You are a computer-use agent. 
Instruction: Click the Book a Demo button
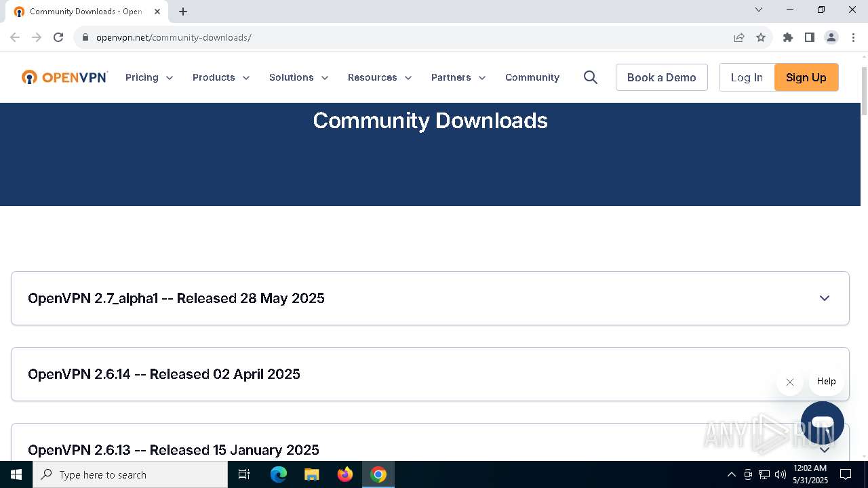662,77
